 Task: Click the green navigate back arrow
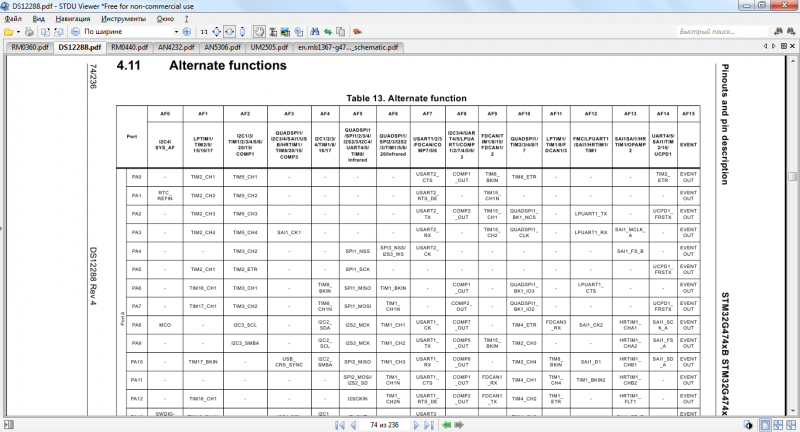(x=446, y=425)
